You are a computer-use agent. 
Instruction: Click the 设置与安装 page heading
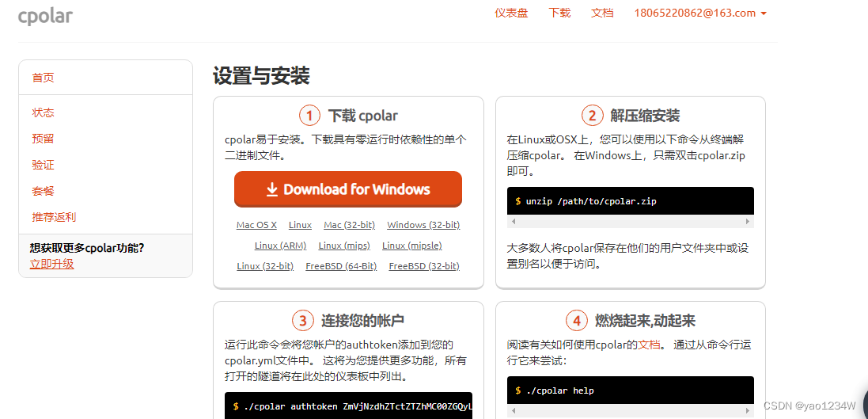point(261,76)
